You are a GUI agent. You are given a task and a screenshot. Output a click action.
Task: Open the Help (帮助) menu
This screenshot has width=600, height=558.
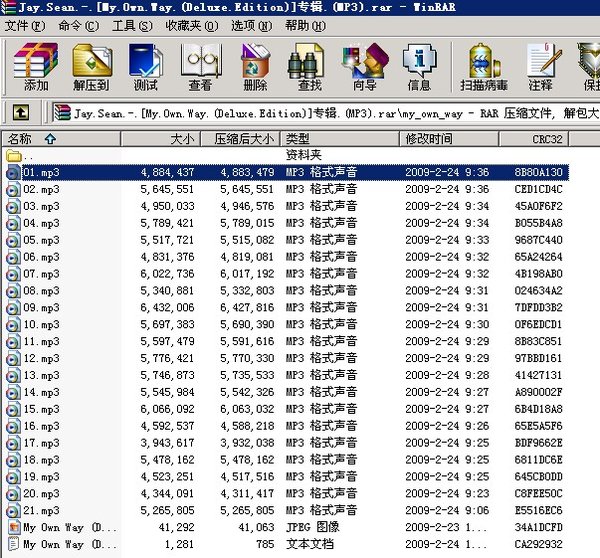[x=305, y=26]
